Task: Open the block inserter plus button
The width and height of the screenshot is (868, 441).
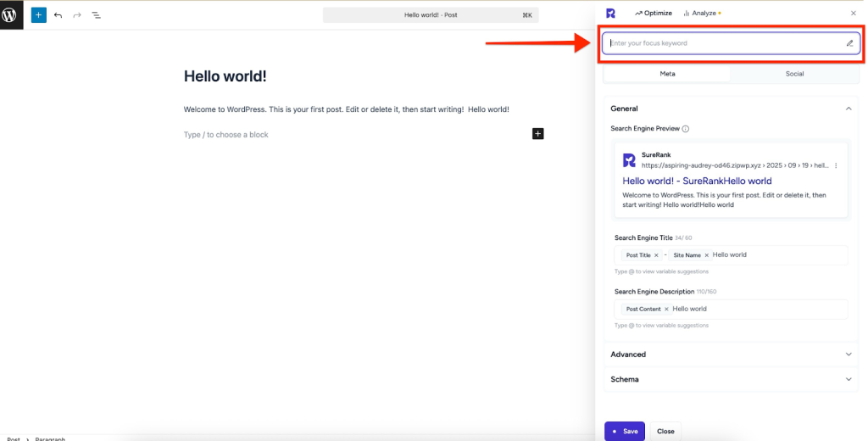Action: (38, 14)
